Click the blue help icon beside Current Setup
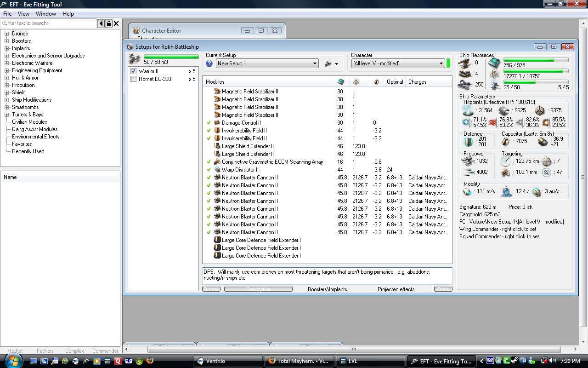 tap(209, 63)
